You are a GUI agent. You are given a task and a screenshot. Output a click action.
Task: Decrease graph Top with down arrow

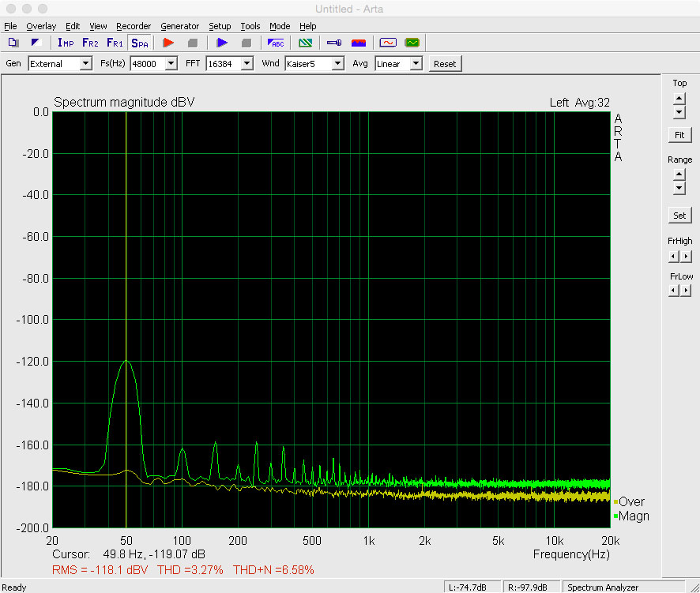(679, 112)
